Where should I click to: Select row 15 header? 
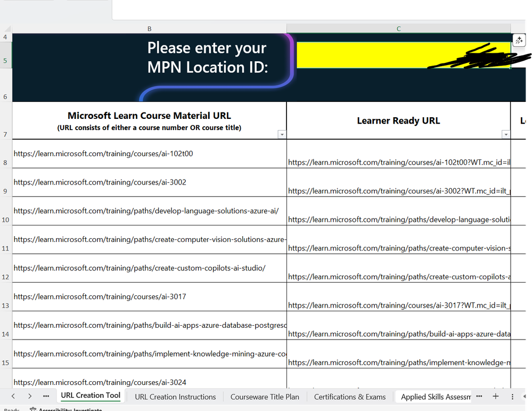[x=5, y=354]
